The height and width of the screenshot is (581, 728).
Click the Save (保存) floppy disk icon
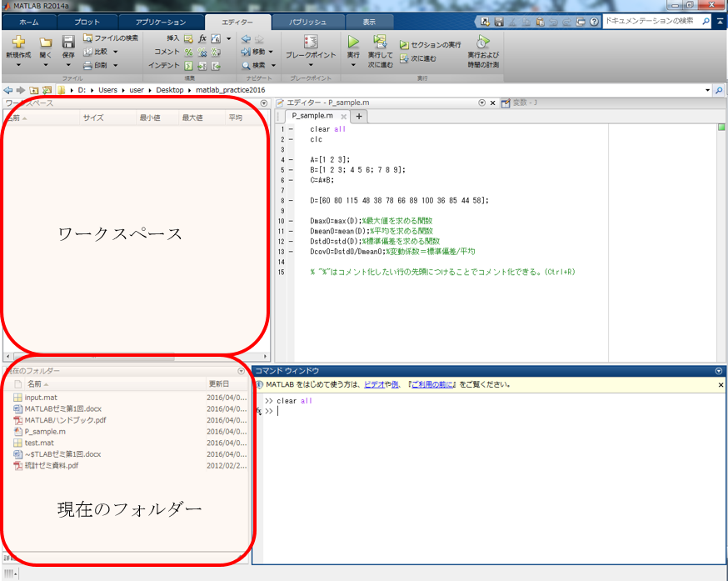click(68, 42)
